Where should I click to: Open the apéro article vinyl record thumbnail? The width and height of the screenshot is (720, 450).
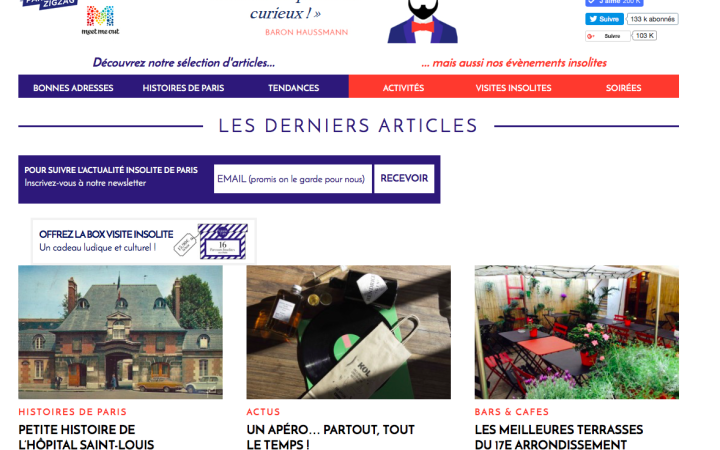click(x=349, y=332)
